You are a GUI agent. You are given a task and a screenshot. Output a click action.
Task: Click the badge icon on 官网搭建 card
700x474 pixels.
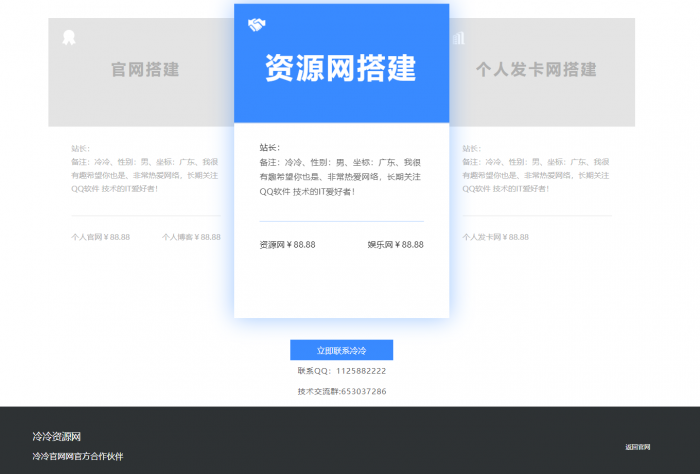pos(69,38)
